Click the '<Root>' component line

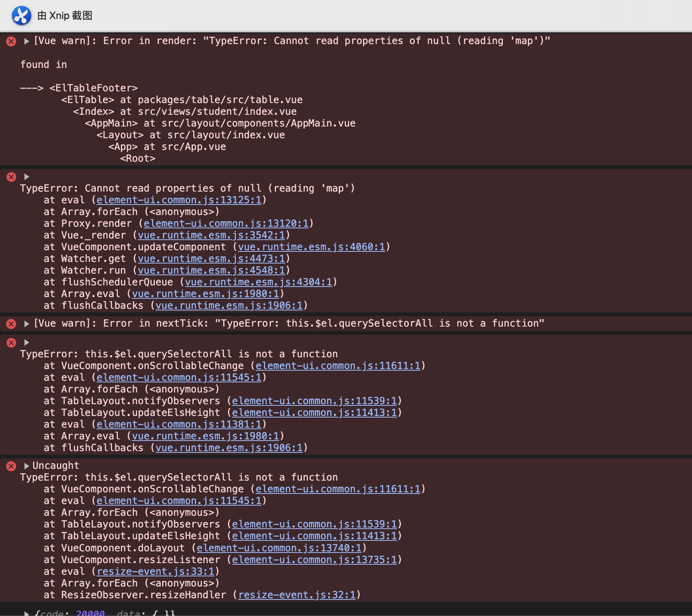(x=138, y=158)
